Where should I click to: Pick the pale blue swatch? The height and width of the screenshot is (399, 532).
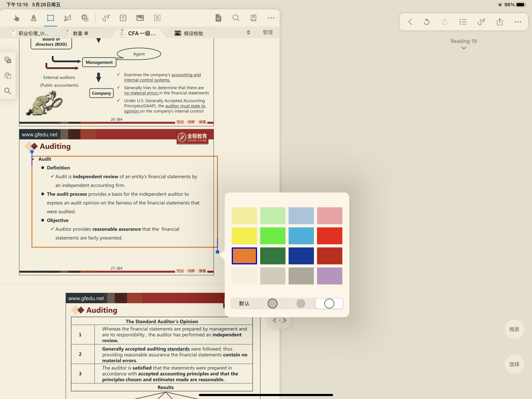click(301, 216)
